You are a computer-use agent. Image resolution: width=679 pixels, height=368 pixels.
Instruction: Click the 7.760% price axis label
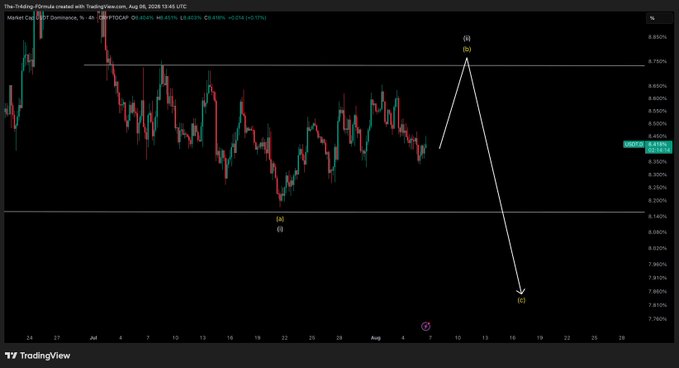tap(657, 319)
